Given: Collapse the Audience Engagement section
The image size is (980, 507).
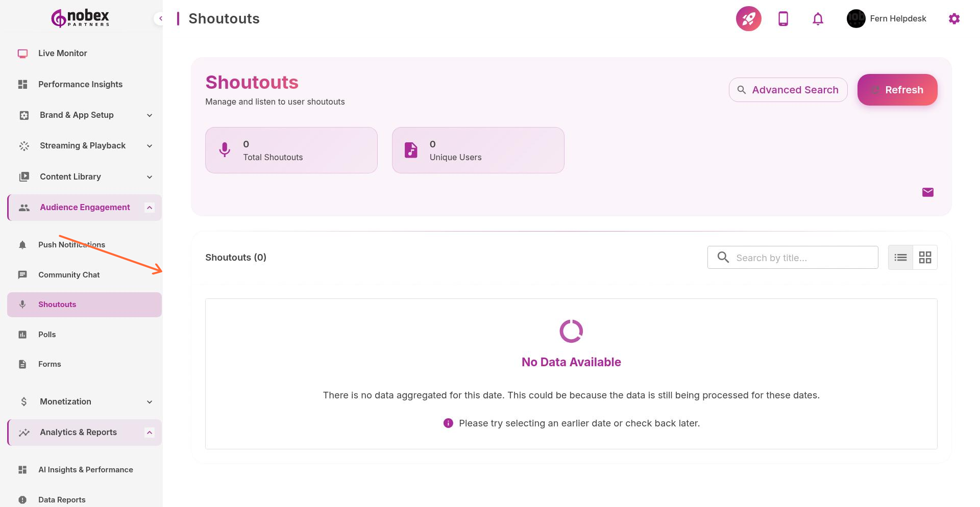Looking at the screenshot, I should (x=149, y=207).
